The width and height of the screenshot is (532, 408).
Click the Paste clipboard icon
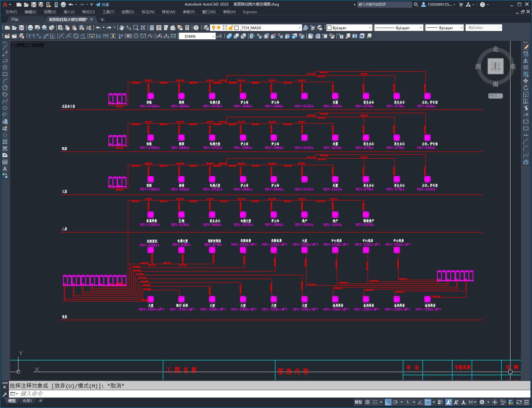tap(74, 28)
